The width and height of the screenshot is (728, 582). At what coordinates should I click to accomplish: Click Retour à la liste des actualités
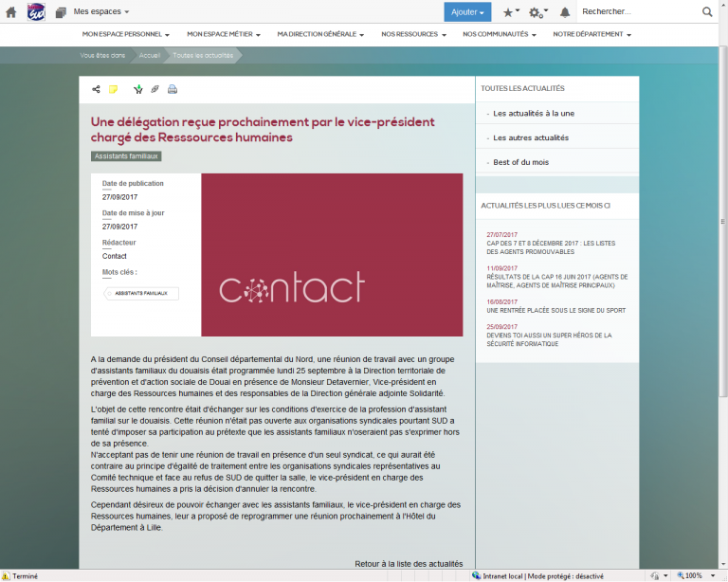point(409,564)
